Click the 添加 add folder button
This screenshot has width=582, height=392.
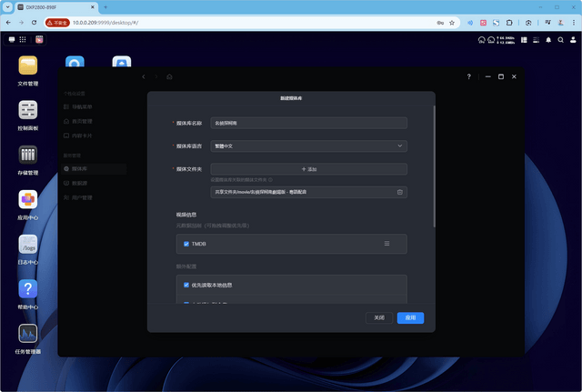pyautogui.click(x=309, y=169)
